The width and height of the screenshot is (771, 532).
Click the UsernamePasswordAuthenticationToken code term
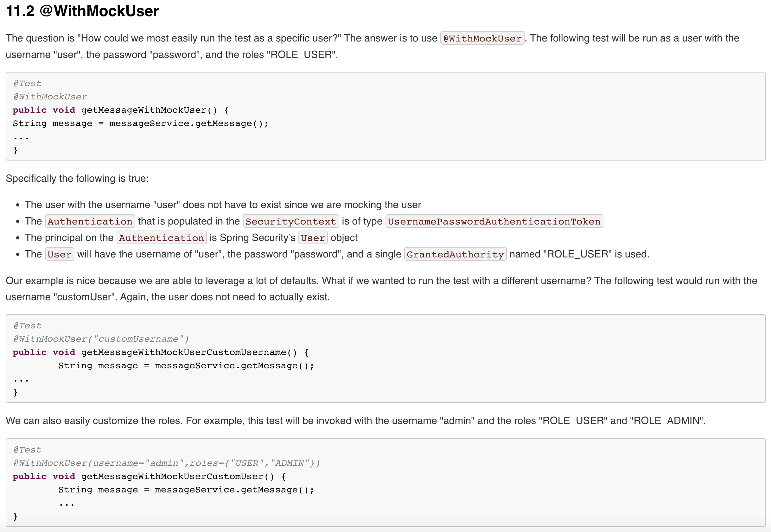[494, 221]
